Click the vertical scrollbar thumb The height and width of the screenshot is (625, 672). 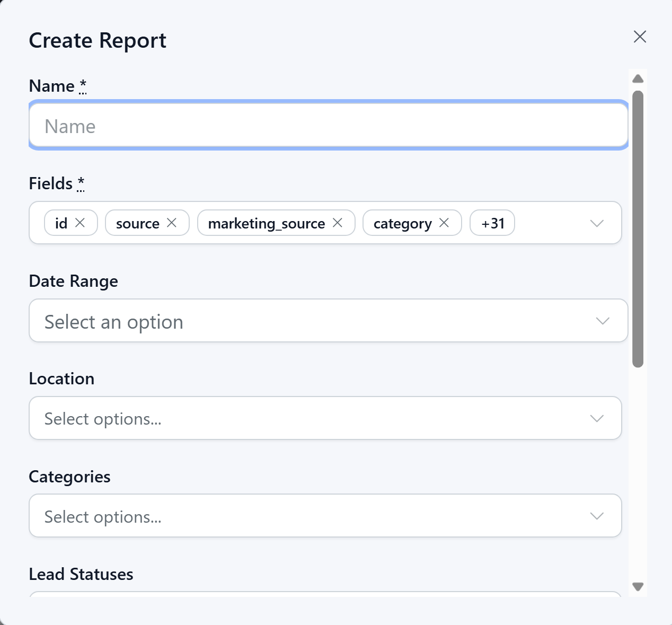(x=638, y=229)
